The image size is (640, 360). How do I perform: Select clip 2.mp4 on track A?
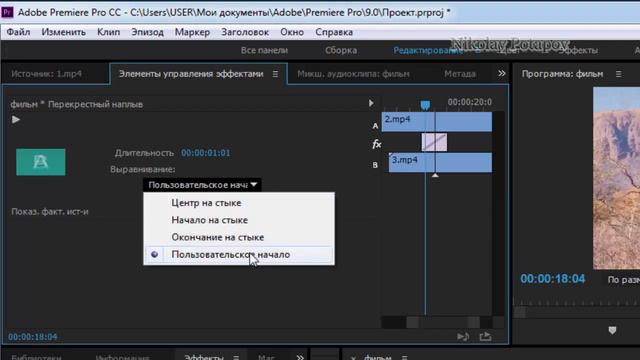point(436,122)
